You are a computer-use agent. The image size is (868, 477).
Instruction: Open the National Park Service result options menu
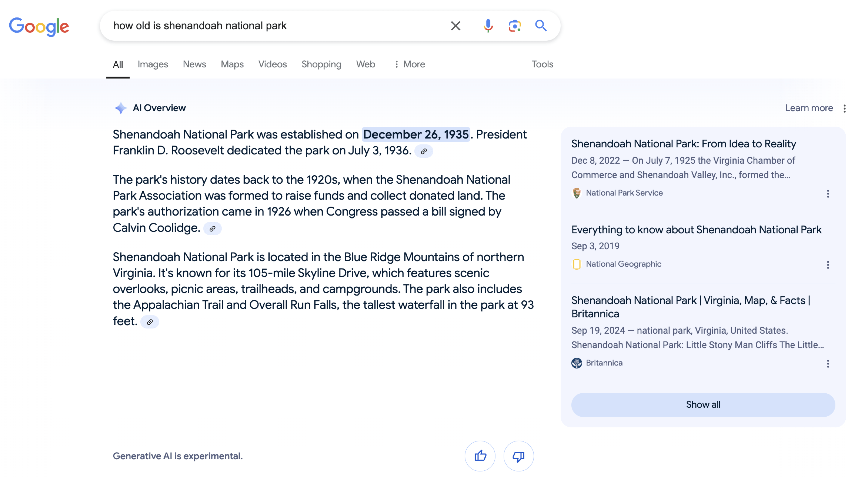pos(828,194)
